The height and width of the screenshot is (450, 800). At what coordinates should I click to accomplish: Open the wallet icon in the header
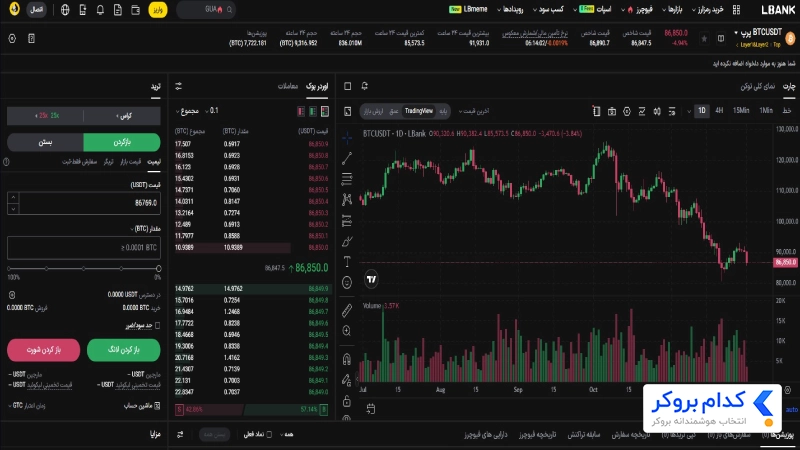tap(135, 10)
